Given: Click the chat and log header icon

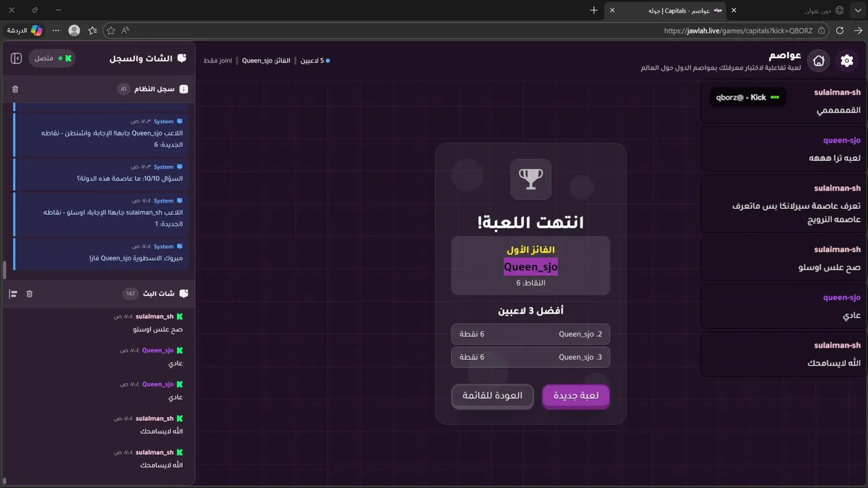Looking at the screenshot, I should click(x=182, y=58).
